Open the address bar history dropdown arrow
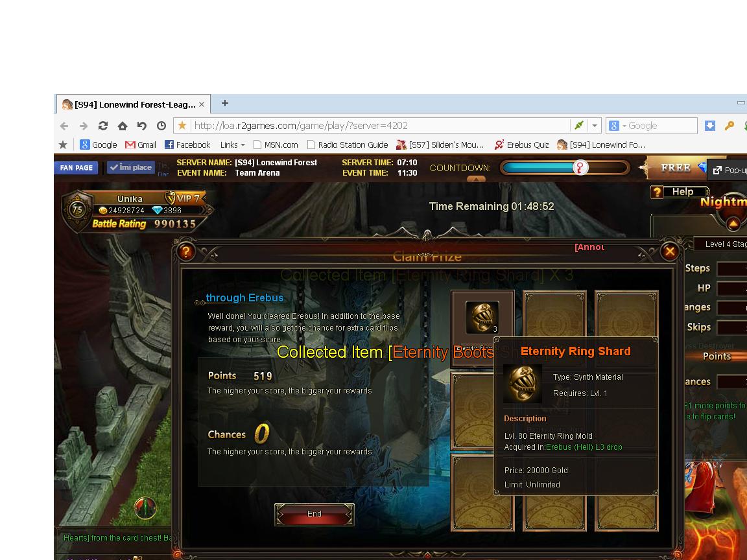The image size is (747, 560). [595, 126]
